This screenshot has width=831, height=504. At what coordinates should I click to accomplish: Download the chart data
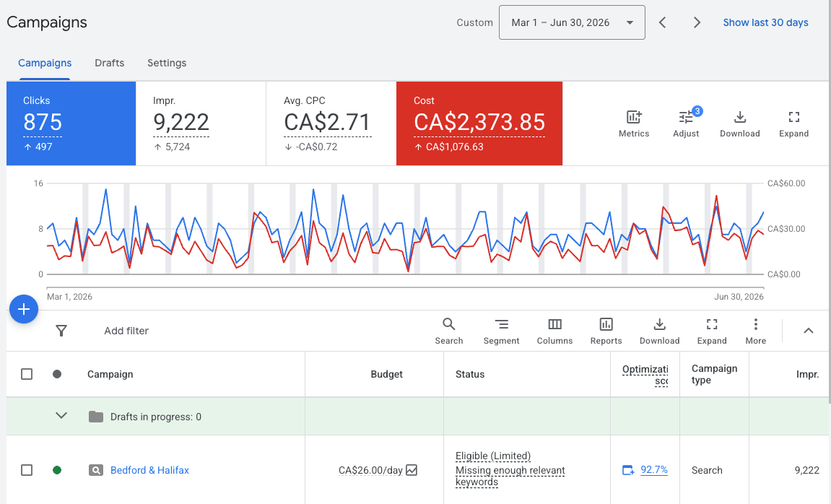740,124
